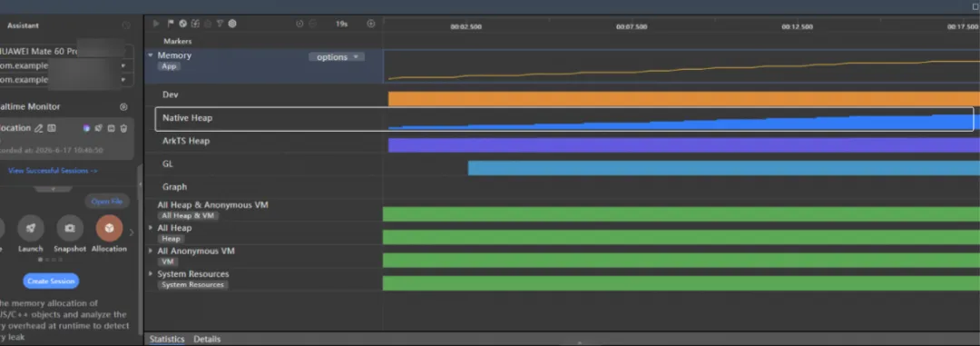
Task: Click the colorful AI orb icon
Action: pos(86,128)
